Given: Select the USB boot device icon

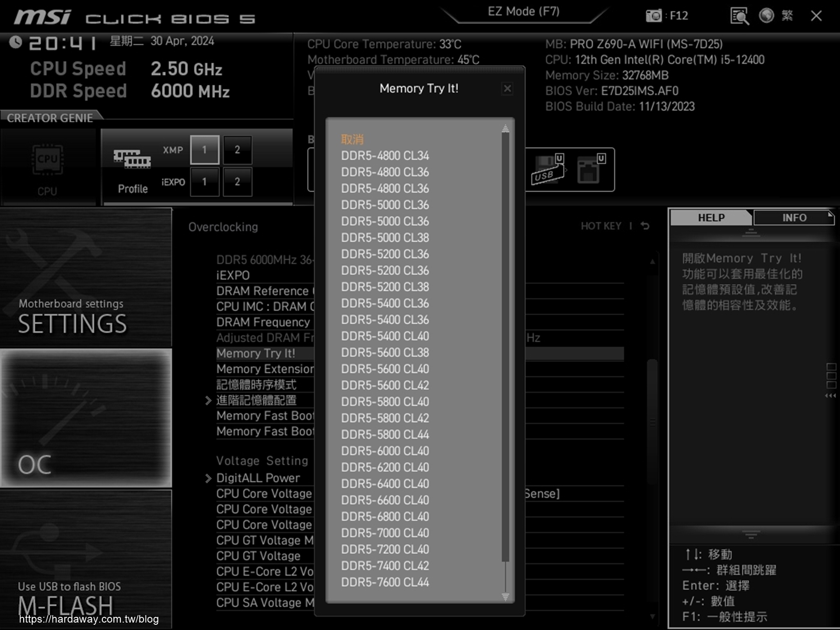Looking at the screenshot, I should tap(548, 169).
